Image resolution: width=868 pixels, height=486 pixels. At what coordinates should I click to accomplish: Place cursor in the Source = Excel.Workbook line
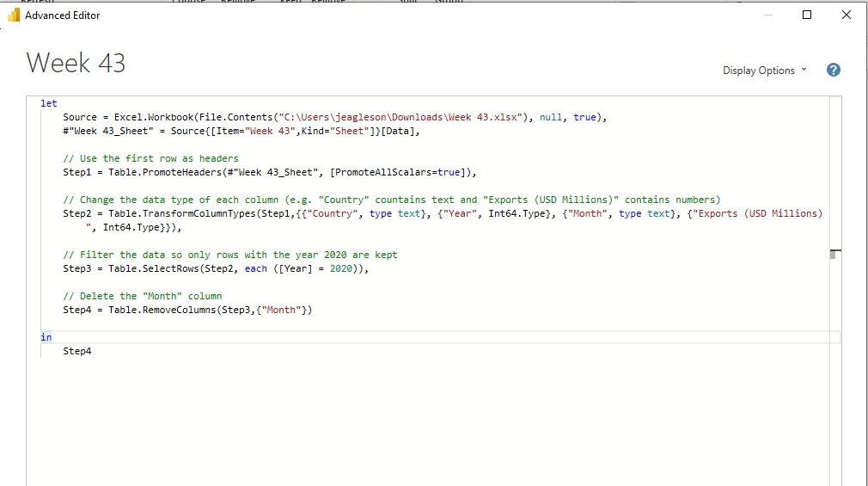pyautogui.click(x=335, y=117)
